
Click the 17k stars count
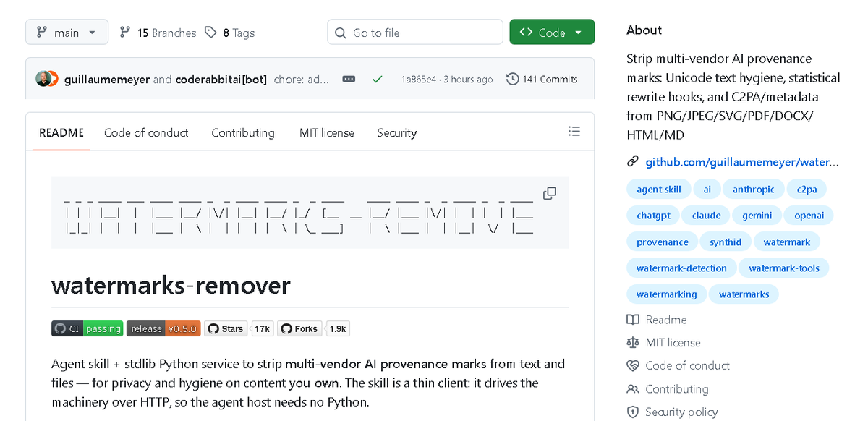click(x=263, y=328)
